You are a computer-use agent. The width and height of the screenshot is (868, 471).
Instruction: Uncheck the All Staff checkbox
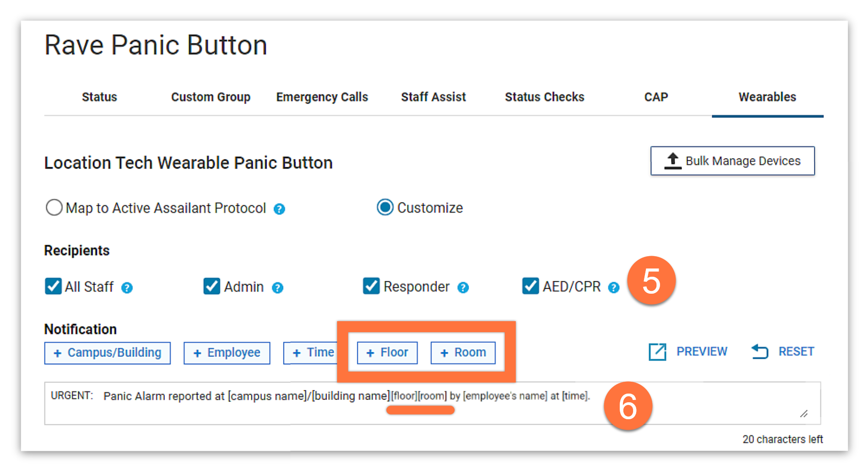pos(53,286)
